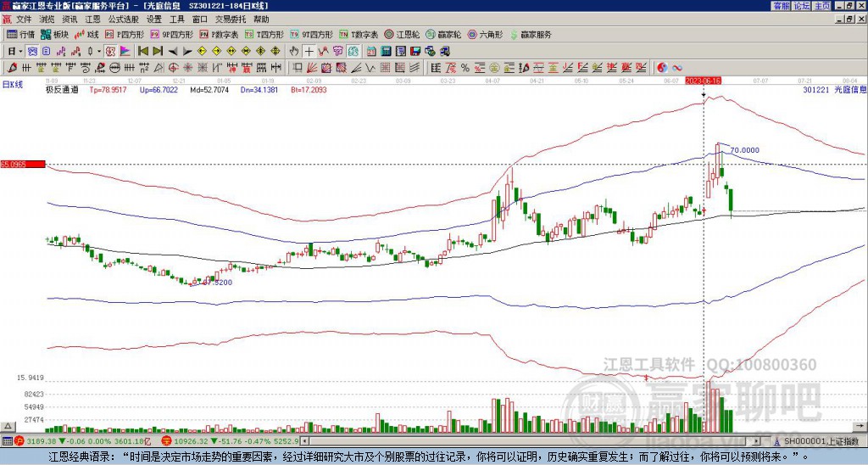
Task: Click the yin-yang taiji icon
Action: (x=662, y=68)
